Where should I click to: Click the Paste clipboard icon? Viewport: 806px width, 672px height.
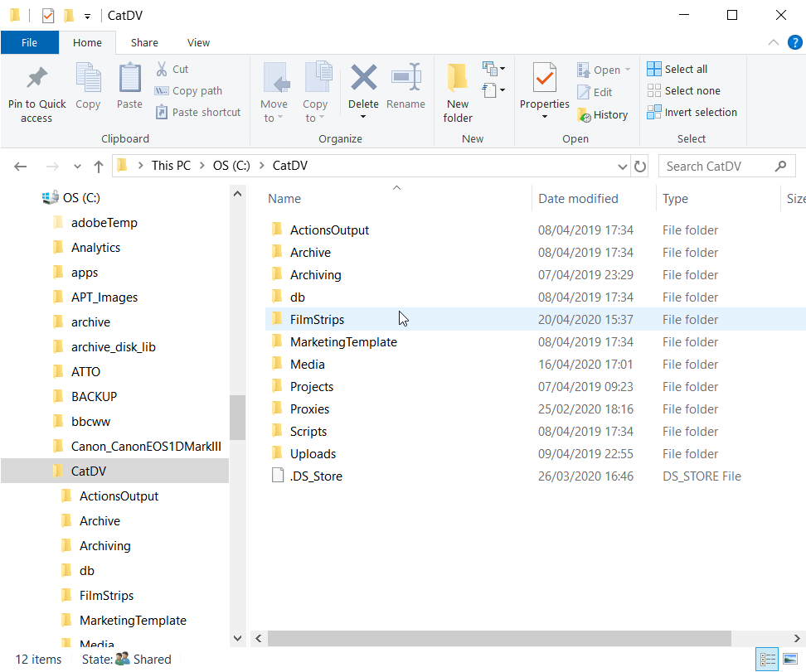pyautogui.click(x=129, y=78)
